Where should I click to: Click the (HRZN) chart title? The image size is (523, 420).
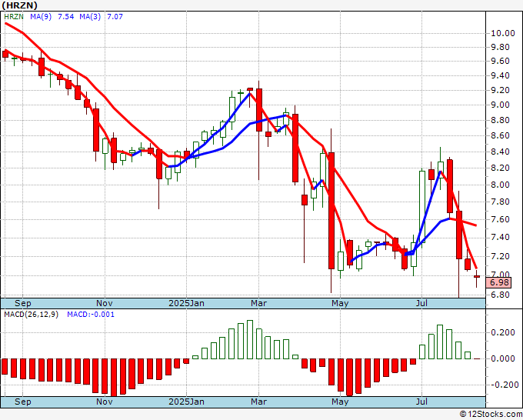coord(19,5)
